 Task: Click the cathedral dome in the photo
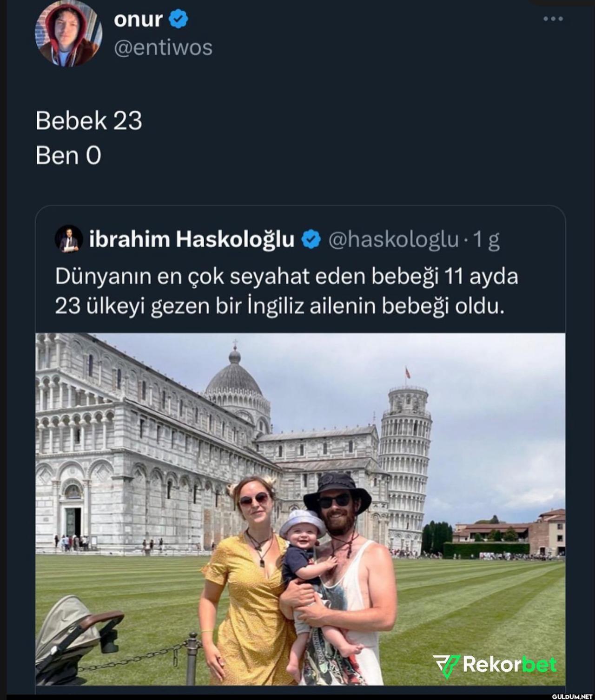(234, 379)
